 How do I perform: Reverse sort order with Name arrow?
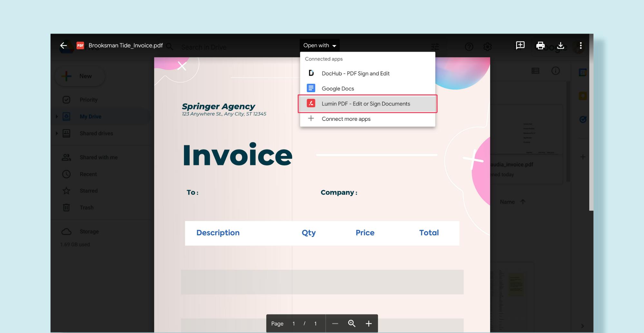click(x=523, y=202)
